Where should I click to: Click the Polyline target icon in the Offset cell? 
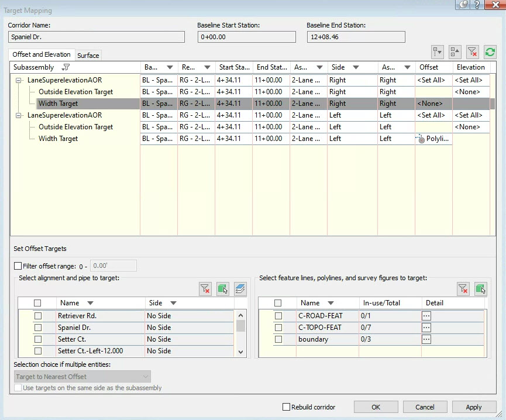coord(421,139)
